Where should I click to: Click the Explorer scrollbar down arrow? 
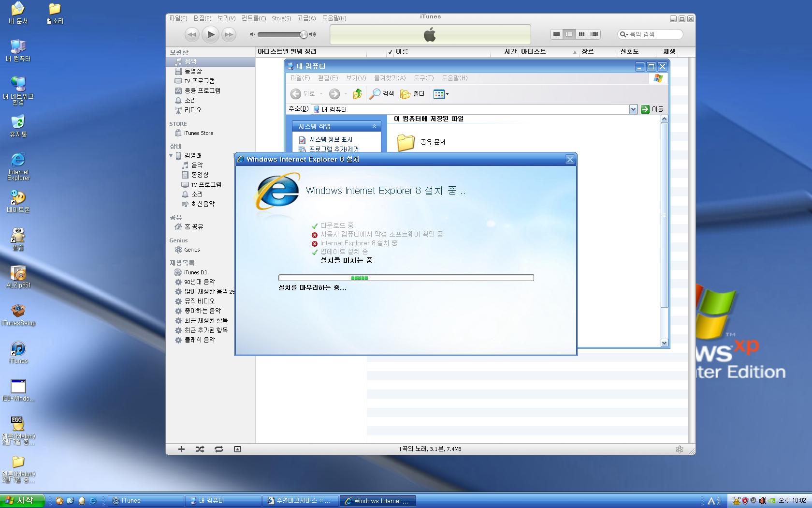tap(664, 343)
